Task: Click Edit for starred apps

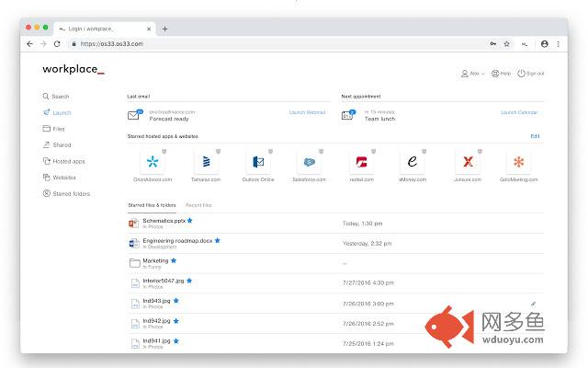Action: (x=535, y=136)
